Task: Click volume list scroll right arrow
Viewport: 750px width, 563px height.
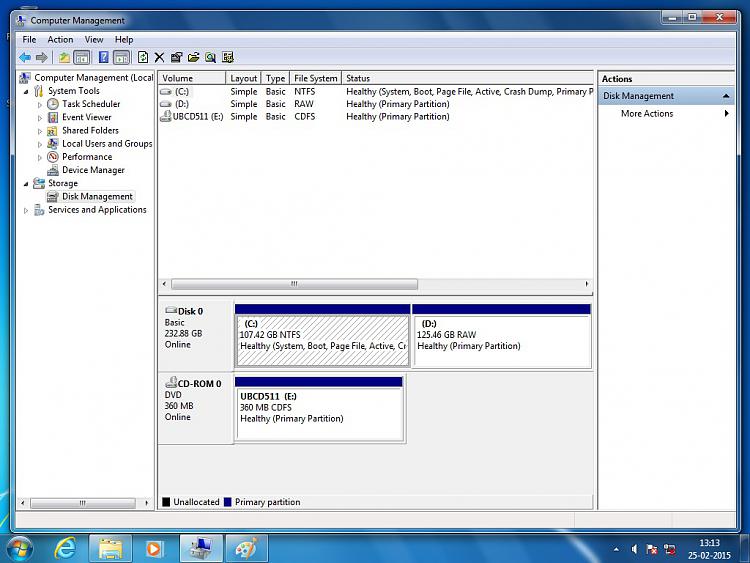Action: (587, 284)
